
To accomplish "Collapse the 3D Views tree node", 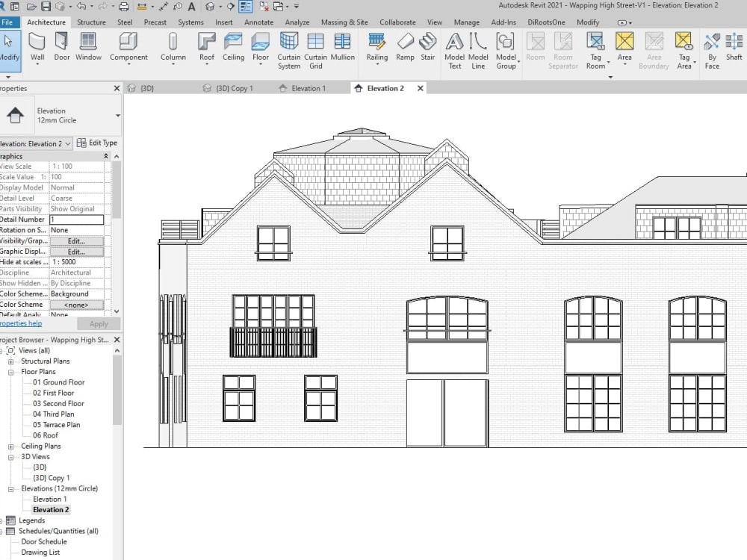I will click(x=10, y=457).
